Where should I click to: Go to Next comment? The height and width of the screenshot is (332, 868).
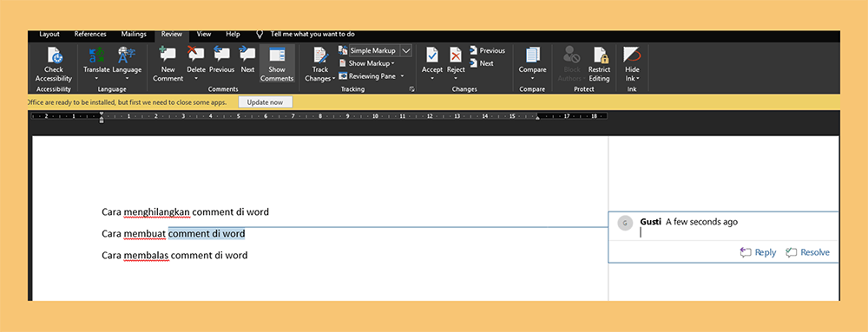(x=247, y=60)
